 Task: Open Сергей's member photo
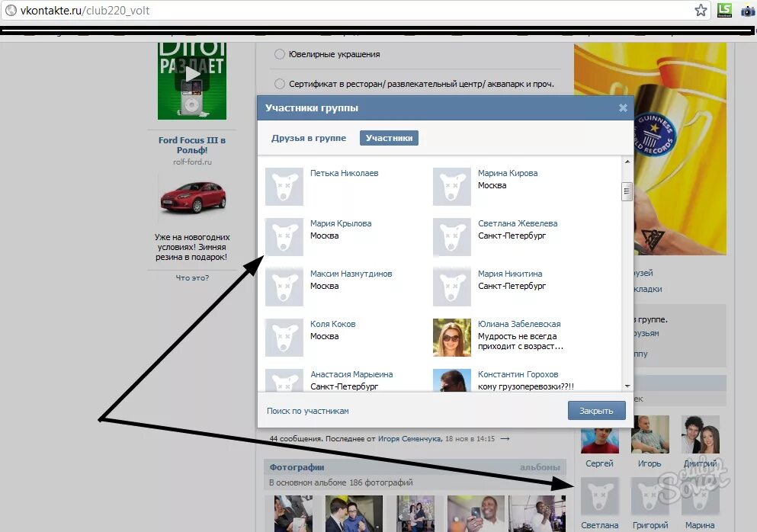coord(600,434)
